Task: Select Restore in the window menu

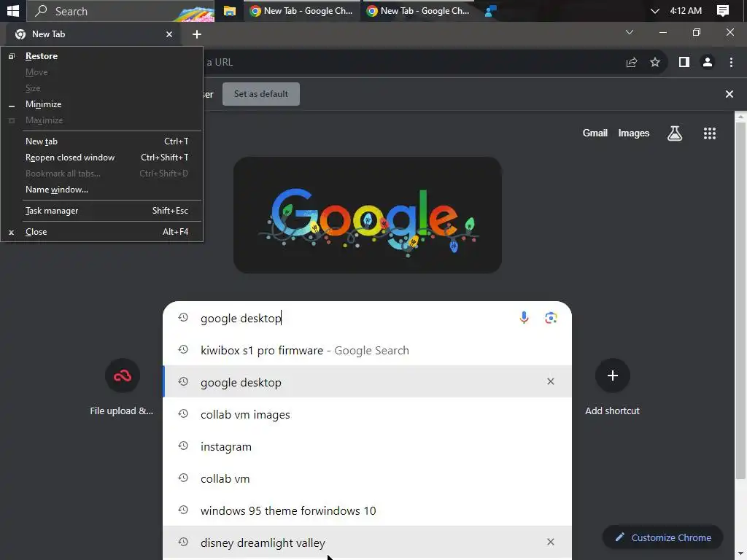Action: 102,55
